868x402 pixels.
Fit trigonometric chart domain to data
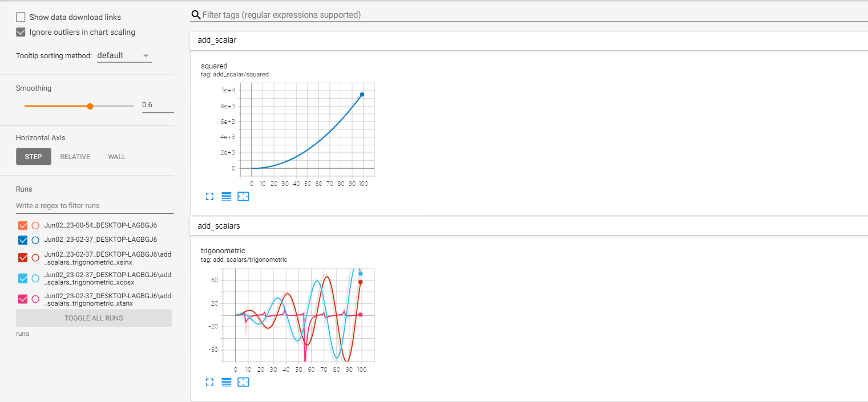243,382
